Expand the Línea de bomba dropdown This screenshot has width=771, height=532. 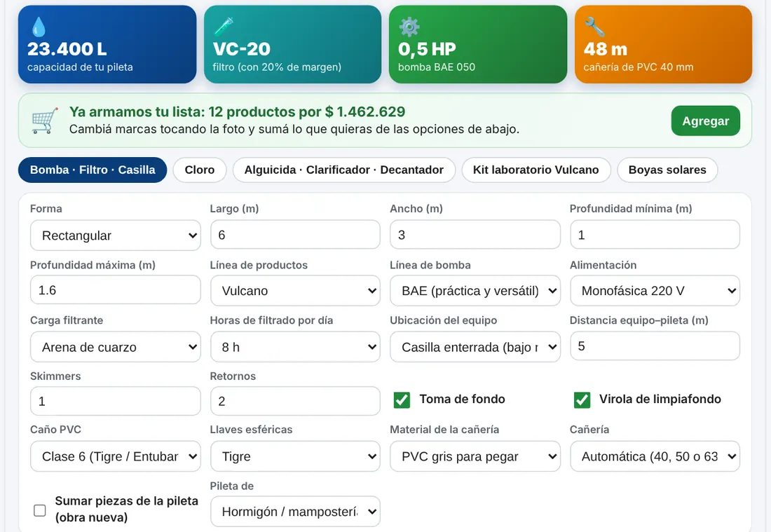(475, 291)
